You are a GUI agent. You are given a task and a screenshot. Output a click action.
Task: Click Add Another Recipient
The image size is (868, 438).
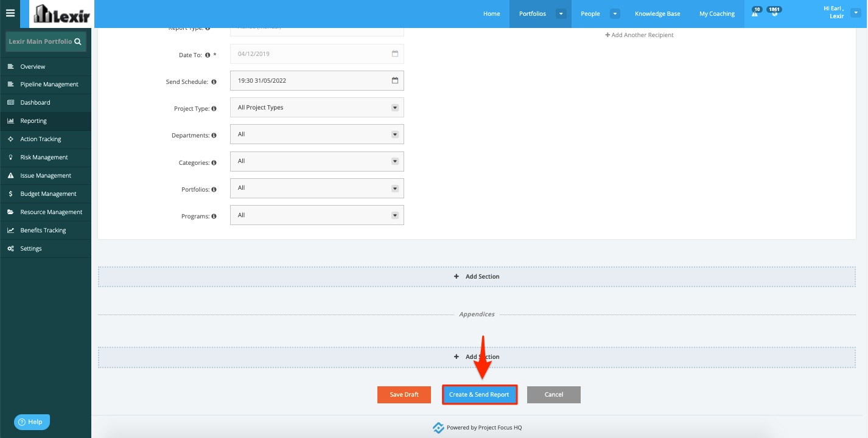[639, 35]
